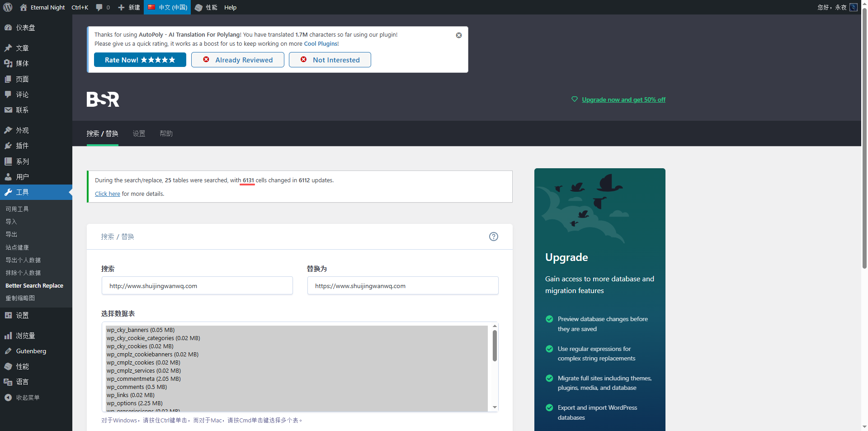Image resolution: width=868 pixels, height=431 pixels.
Task: Switch to the 帮助 tab
Action: pyautogui.click(x=166, y=133)
